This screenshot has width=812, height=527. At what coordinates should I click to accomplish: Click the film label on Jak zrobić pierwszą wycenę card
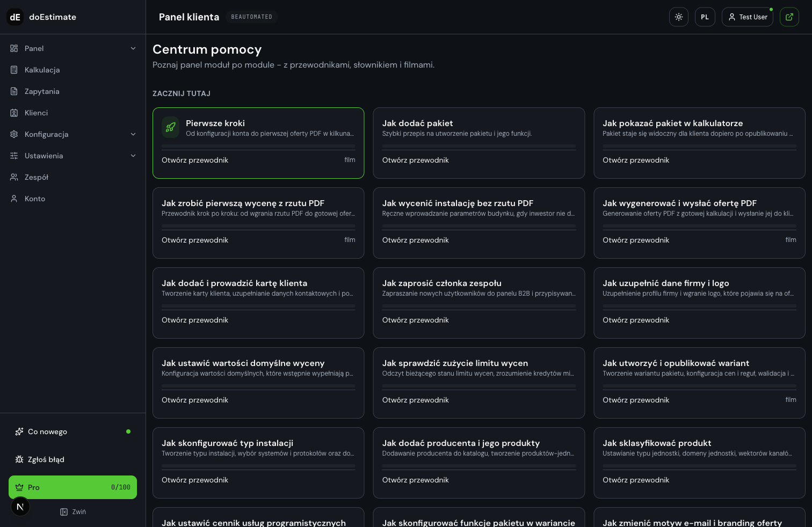[x=350, y=240]
